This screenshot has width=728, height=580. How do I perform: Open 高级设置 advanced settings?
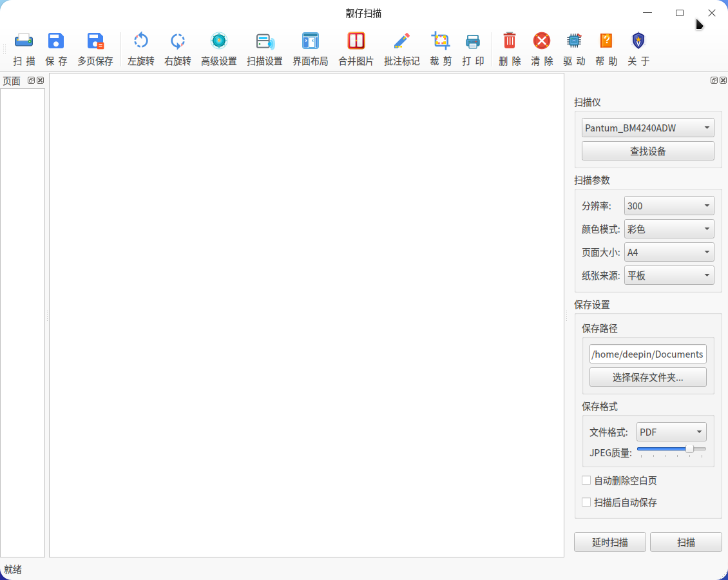pyautogui.click(x=218, y=49)
